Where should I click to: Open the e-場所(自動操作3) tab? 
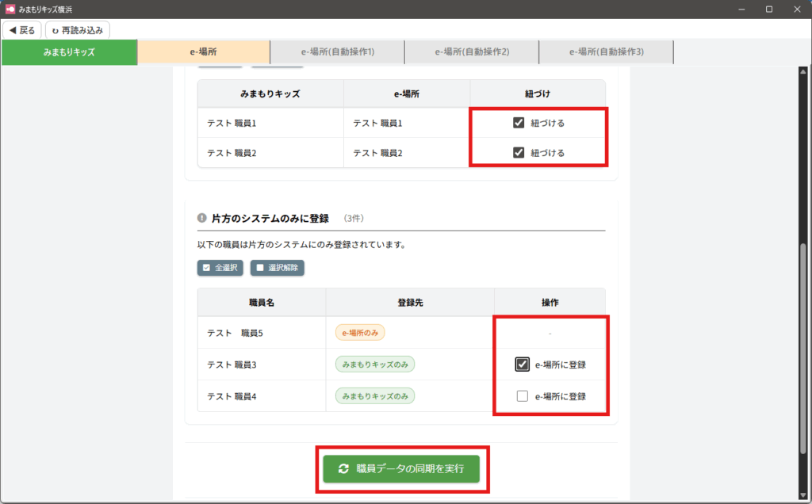606,52
